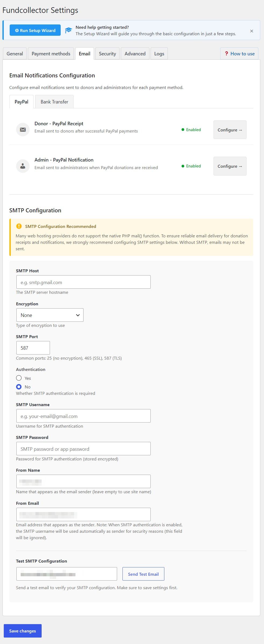Focus the From Name field
Screen dimensions: 264x644
point(84,481)
